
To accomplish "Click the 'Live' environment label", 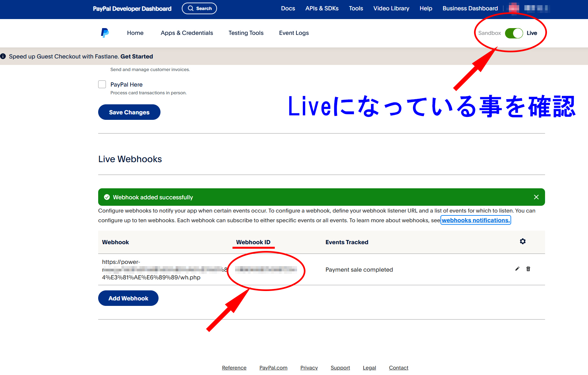I will pyautogui.click(x=532, y=33).
